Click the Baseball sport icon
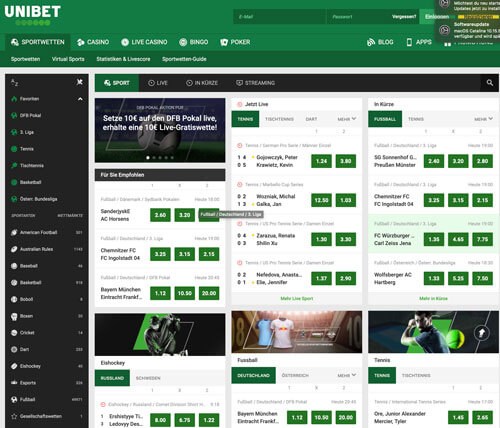Screen dimensions: 500x428 pos(14,266)
